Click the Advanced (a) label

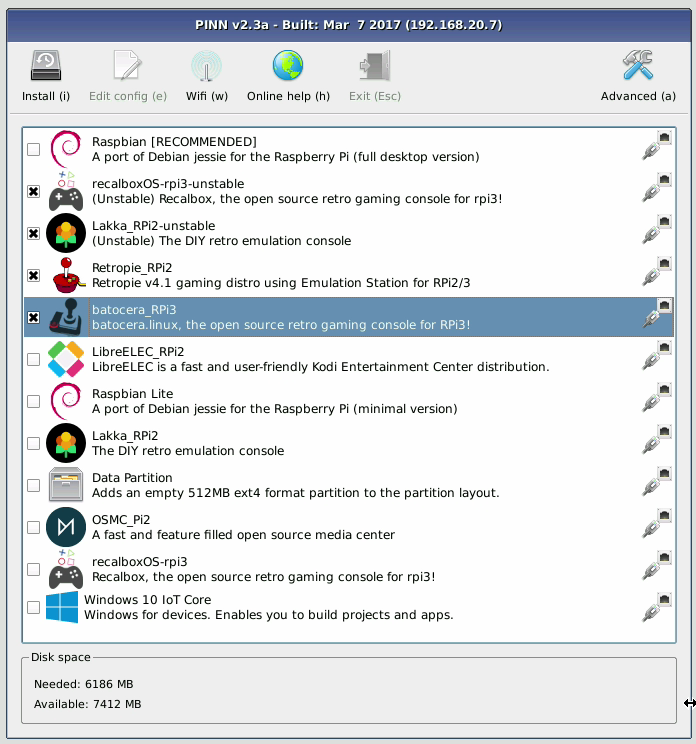638,96
